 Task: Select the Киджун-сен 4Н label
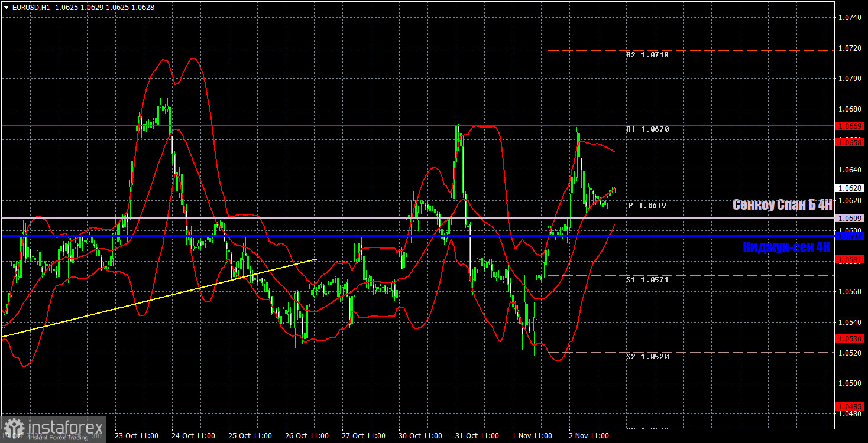click(787, 247)
